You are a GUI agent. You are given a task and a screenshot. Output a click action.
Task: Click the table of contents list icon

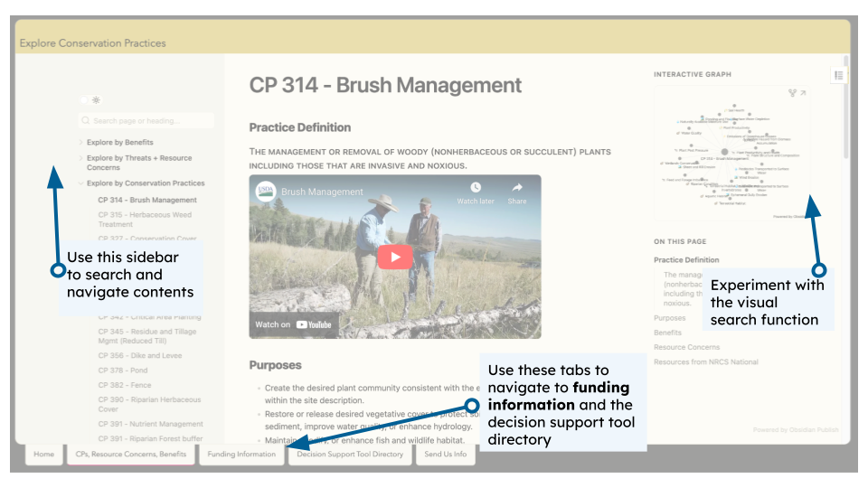click(838, 75)
